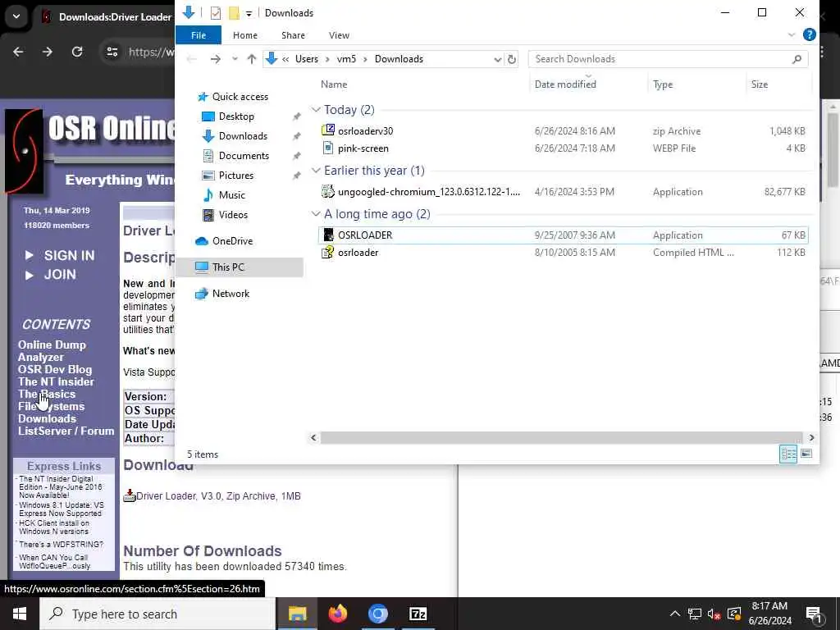Collapse the A long time ago group
Screen dimensions: 840x630
316,214
